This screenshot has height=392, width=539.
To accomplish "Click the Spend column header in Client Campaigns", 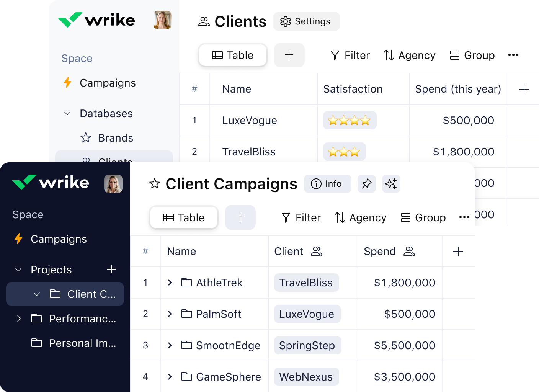I will pos(400,252).
